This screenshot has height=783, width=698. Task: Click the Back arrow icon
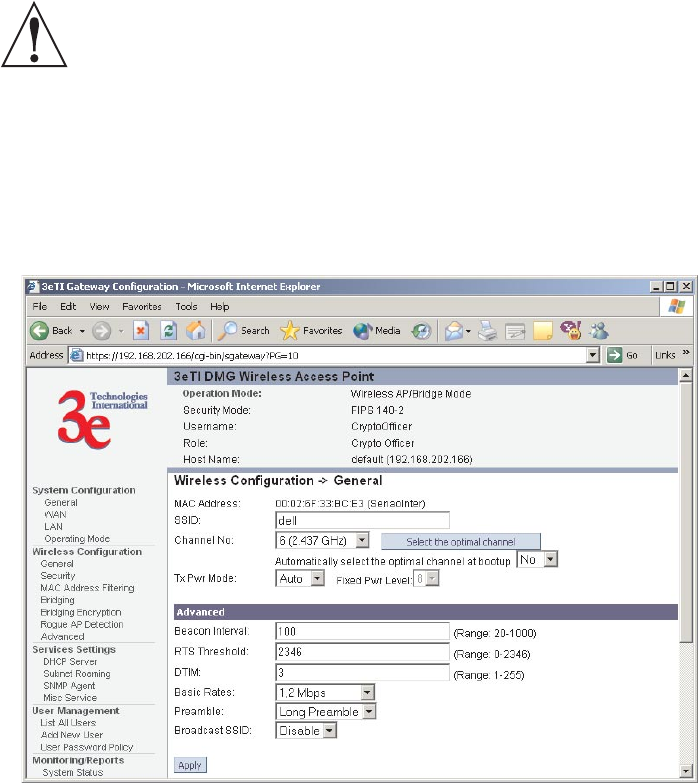tap(39, 331)
